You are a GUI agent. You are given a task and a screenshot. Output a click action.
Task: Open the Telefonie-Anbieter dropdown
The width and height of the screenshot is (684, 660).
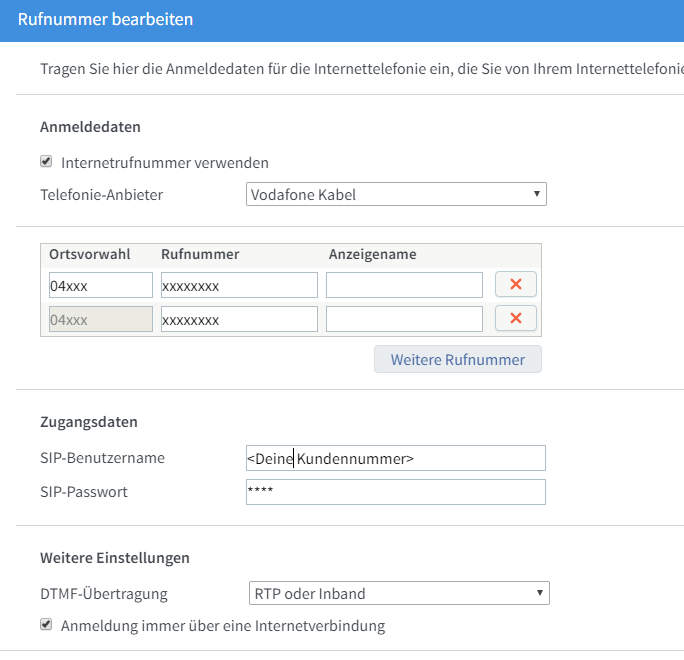396,194
